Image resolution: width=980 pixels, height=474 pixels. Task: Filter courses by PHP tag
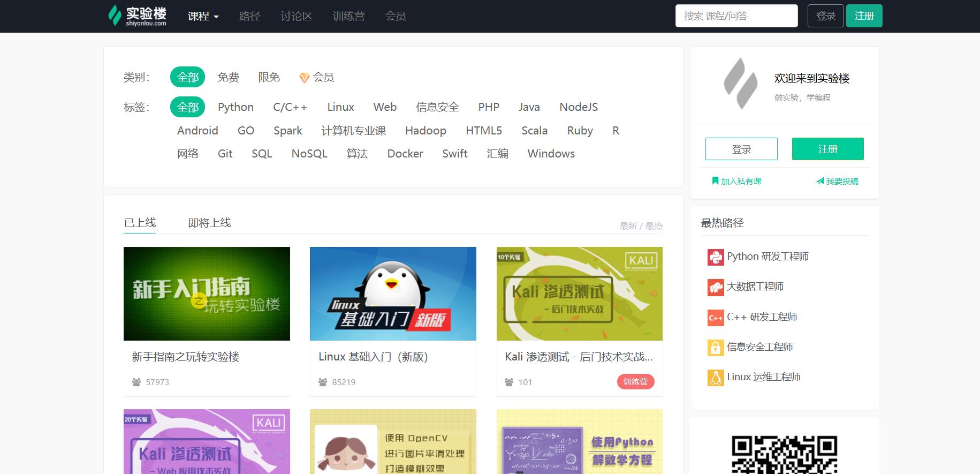(489, 107)
